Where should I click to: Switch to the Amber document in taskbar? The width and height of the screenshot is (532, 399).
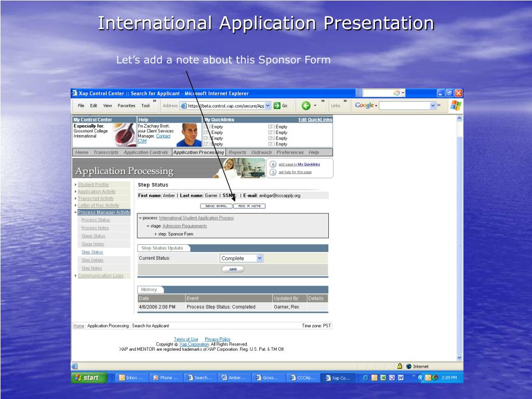click(x=234, y=378)
